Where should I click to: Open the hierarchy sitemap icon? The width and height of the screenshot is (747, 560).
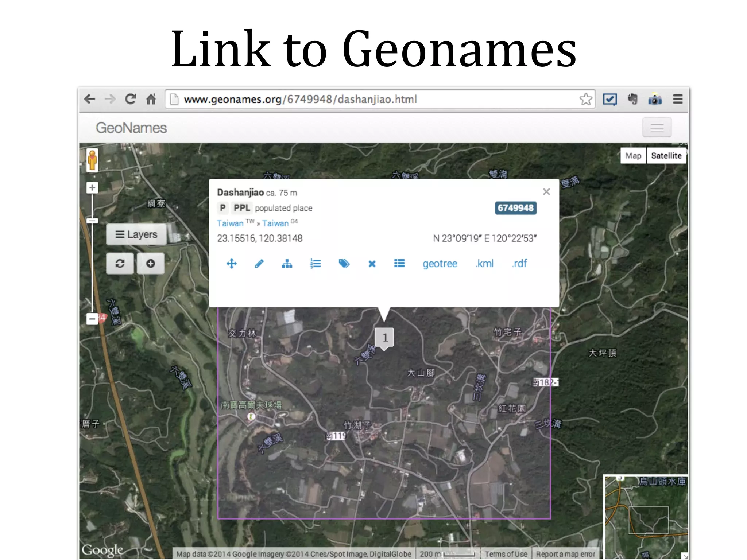(x=287, y=264)
